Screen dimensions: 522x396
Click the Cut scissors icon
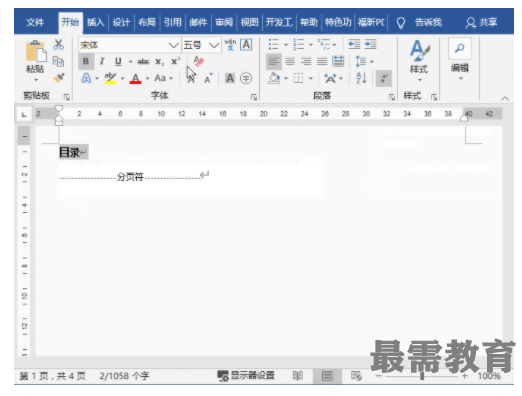pos(58,44)
